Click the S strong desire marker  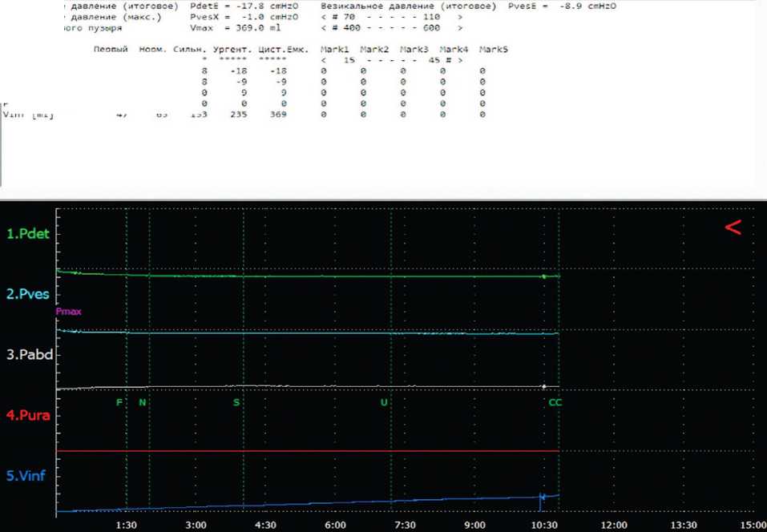[x=236, y=402]
